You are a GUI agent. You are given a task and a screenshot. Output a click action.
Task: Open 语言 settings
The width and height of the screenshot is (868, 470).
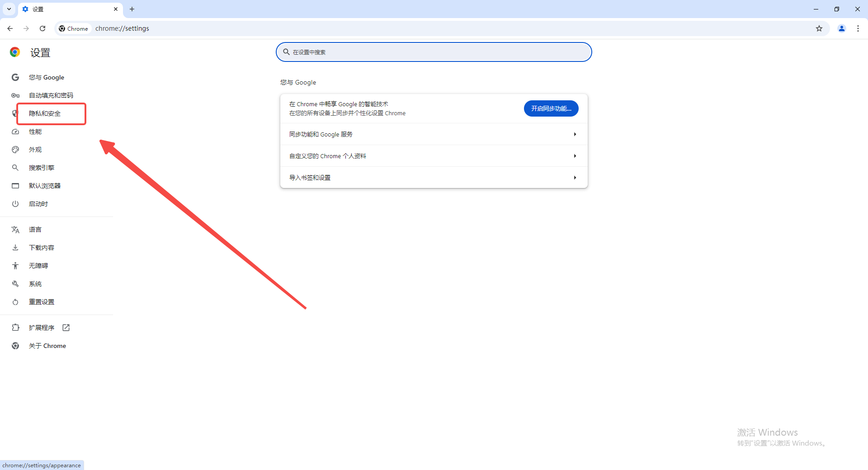pos(35,230)
